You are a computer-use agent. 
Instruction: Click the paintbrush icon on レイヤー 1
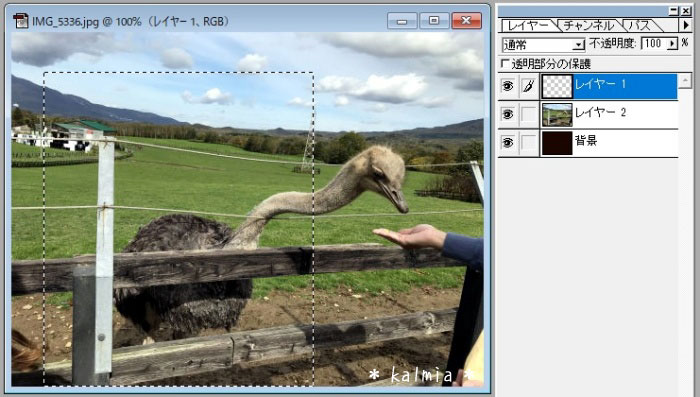pyautogui.click(x=529, y=86)
